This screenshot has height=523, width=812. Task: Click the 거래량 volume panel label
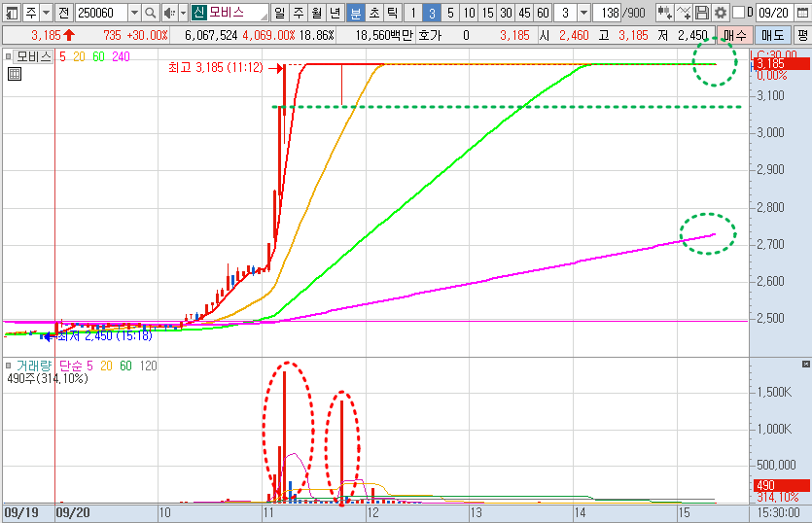(x=34, y=366)
